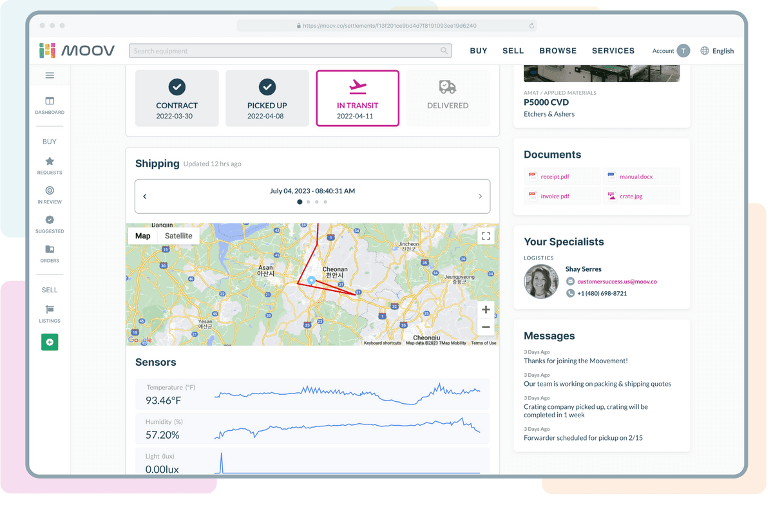Open the Orders folder icon
Image resolution: width=773 pixels, height=532 pixels.
point(50,250)
